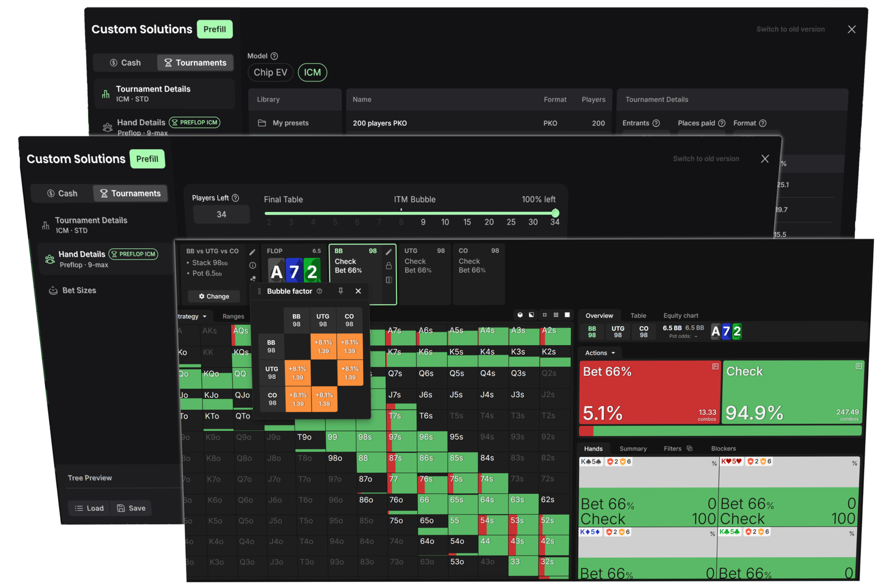
Task: Click the help icon next to Places paid
Action: point(722,123)
